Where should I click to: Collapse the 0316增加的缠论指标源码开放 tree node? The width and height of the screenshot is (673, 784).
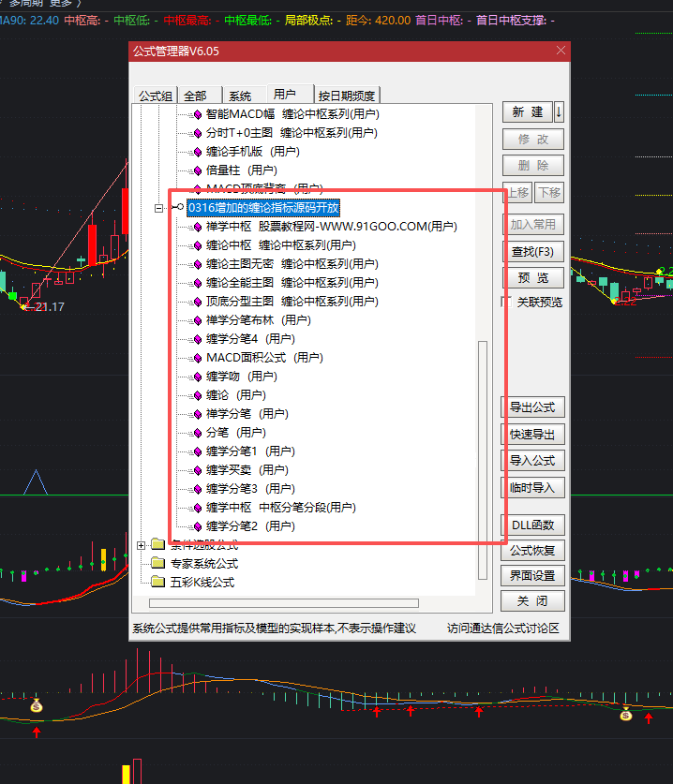[x=159, y=208]
